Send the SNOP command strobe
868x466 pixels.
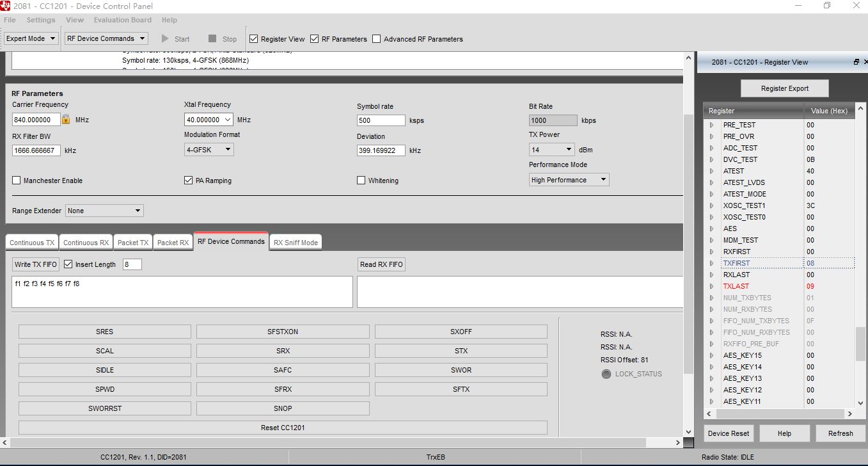(283, 408)
